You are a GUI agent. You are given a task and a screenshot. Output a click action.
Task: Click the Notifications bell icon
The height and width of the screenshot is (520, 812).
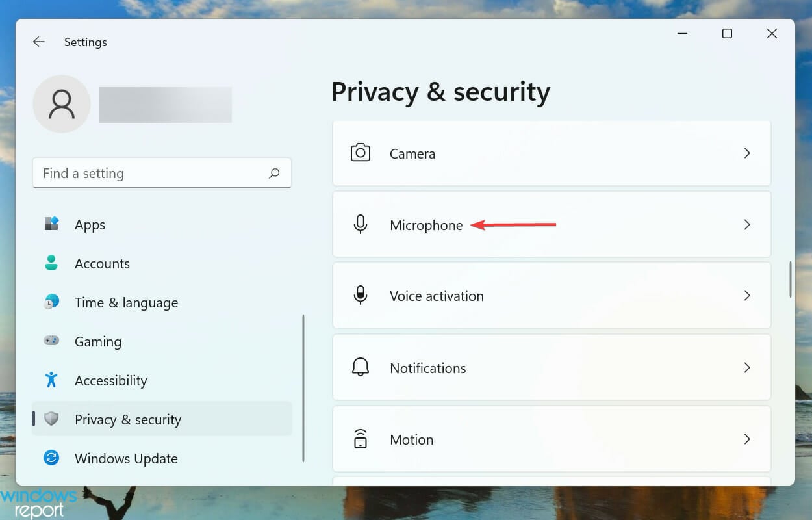(361, 367)
